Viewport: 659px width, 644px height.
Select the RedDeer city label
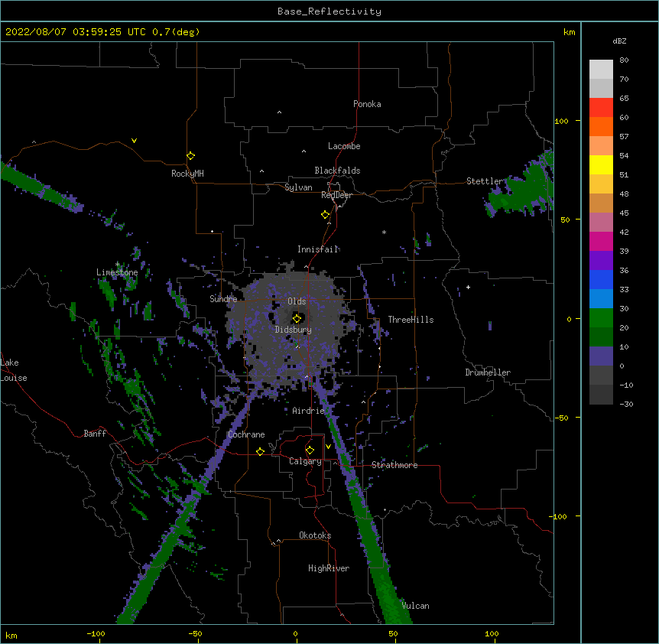[x=336, y=195]
